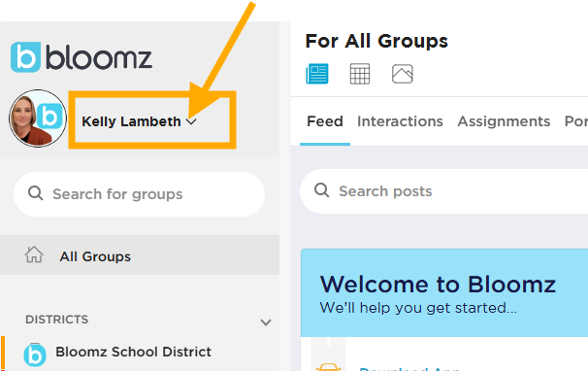Switch to the calendar grid view icon

[360, 74]
